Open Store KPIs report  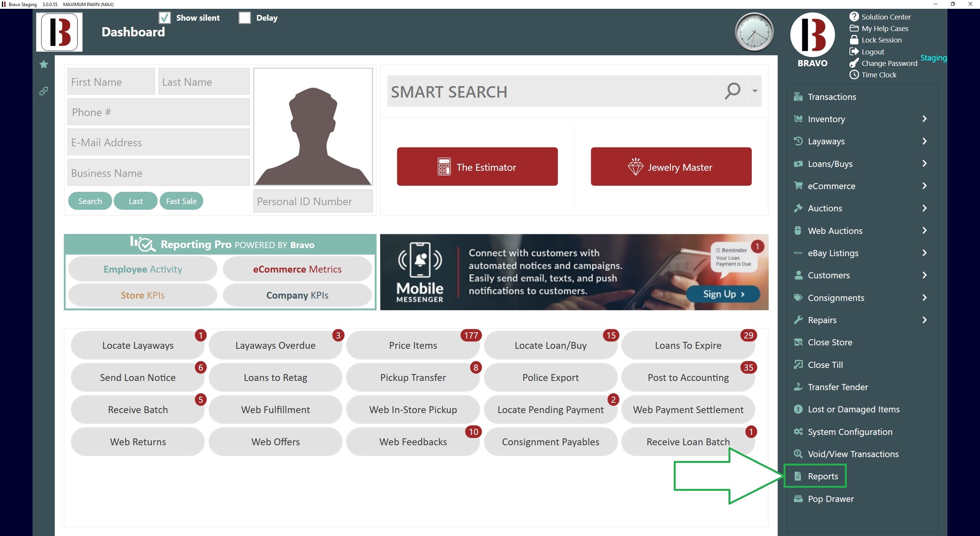click(x=143, y=295)
